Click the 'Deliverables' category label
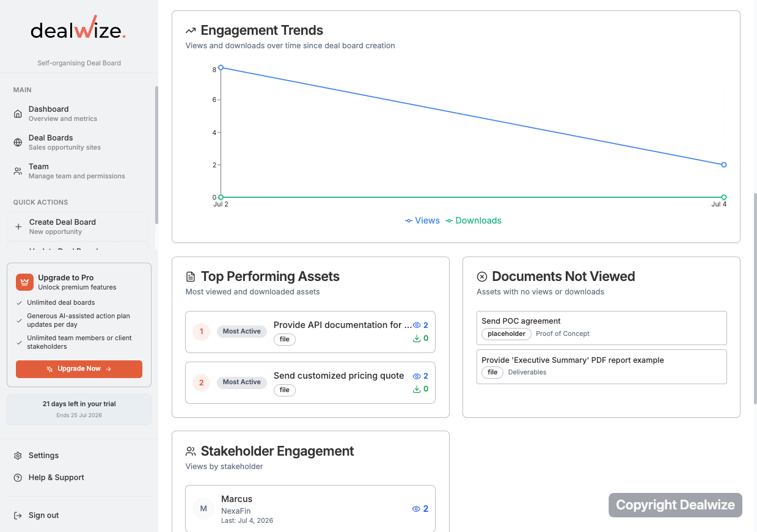Image resolution: width=757 pixels, height=532 pixels. point(527,373)
